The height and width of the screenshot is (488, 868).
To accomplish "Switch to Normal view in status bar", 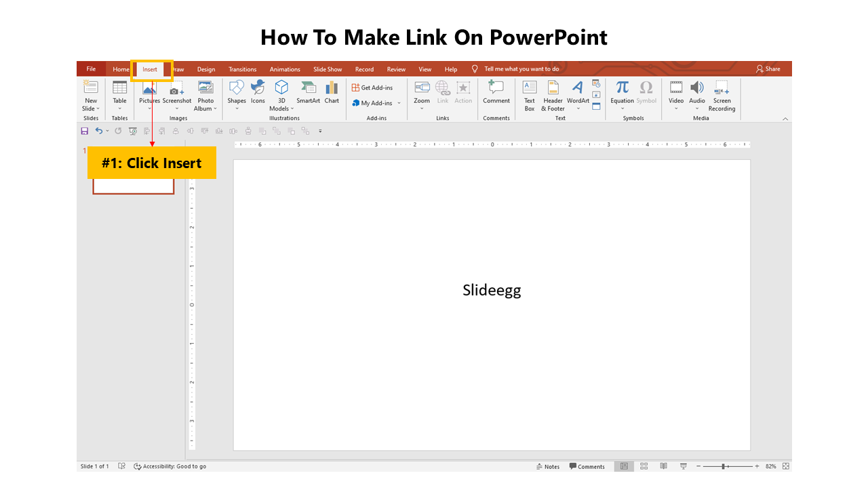I will [x=623, y=466].
